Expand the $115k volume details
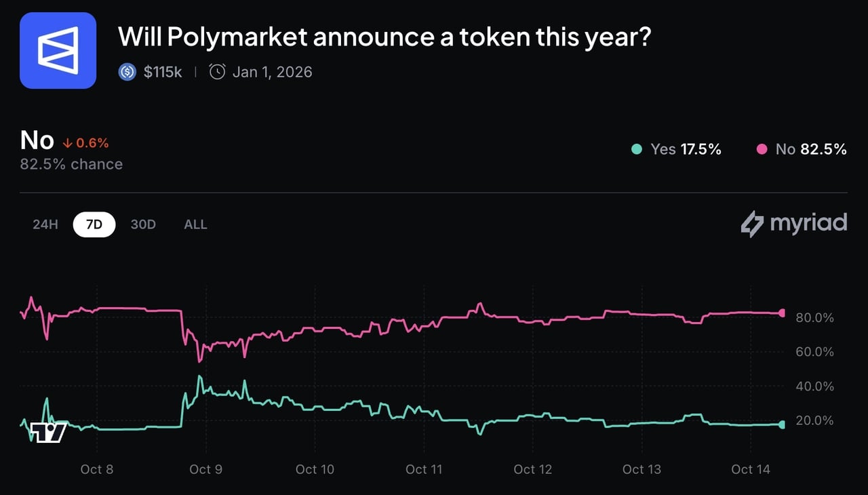The image size is (868, 495). click(163, 71)
